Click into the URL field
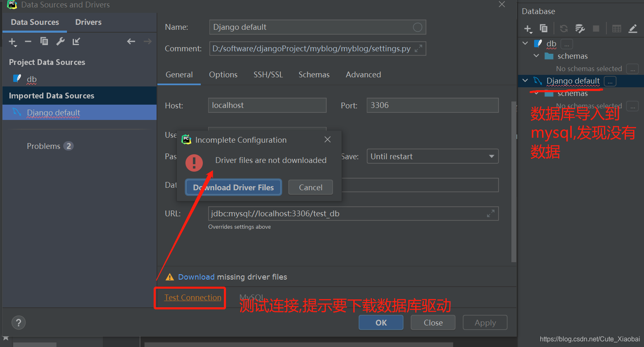The height and width of the screenshot is (347, 644). point(353,214)
